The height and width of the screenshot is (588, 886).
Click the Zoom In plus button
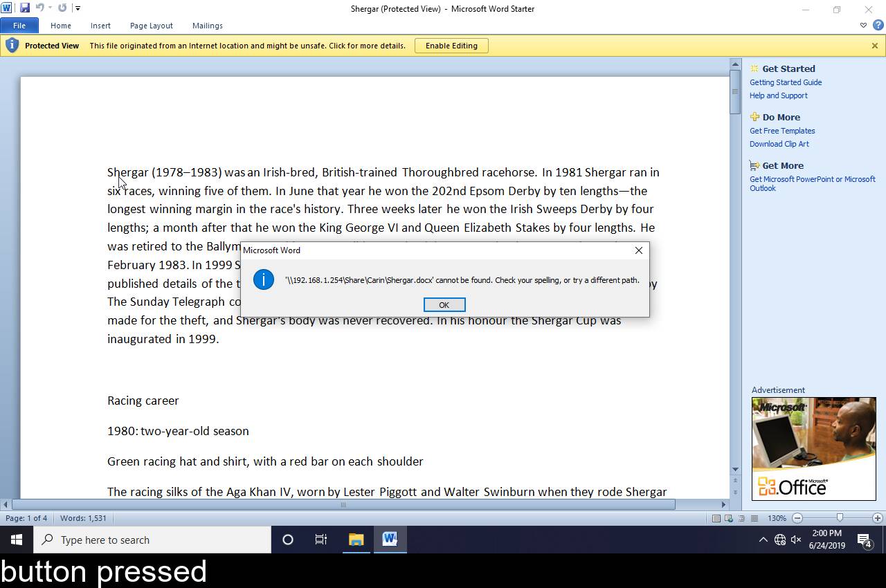[878, 518]
